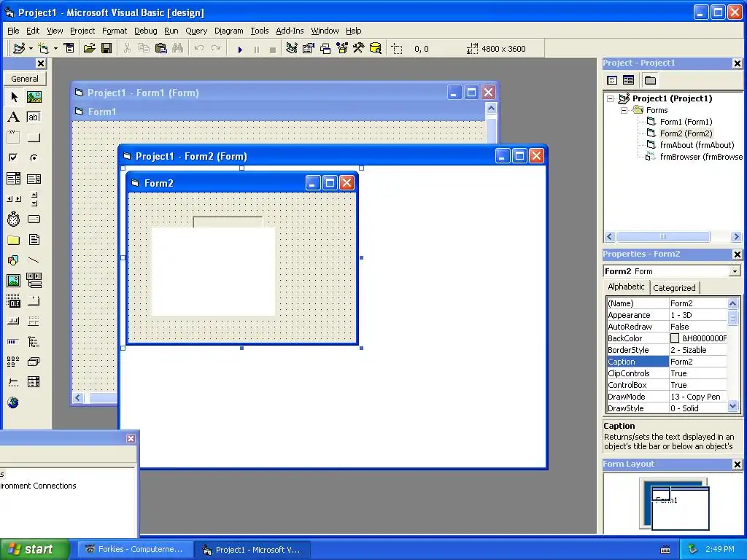Click the Add Form toolbar icon
The image size is (747, 560).
point(43,49)
